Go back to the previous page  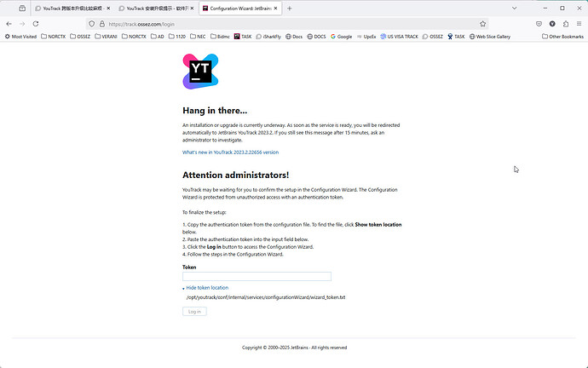click(9, 24)
